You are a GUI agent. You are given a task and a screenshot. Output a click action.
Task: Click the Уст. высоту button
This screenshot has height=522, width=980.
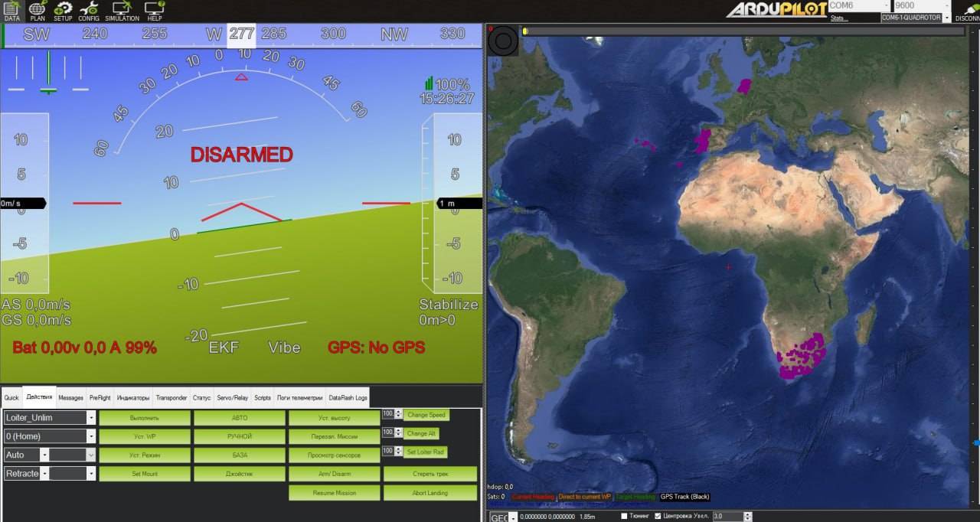click(x=335, y=418)
